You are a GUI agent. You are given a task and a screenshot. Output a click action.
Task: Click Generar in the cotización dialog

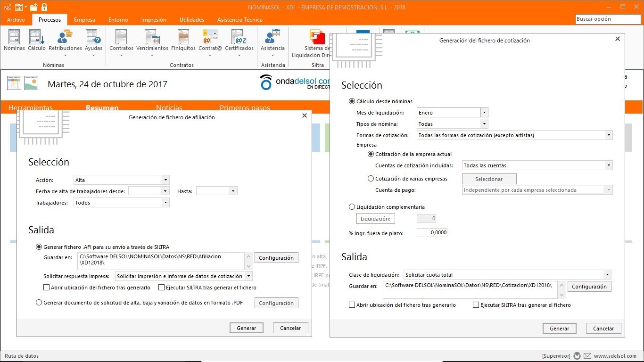coord(560,329)
